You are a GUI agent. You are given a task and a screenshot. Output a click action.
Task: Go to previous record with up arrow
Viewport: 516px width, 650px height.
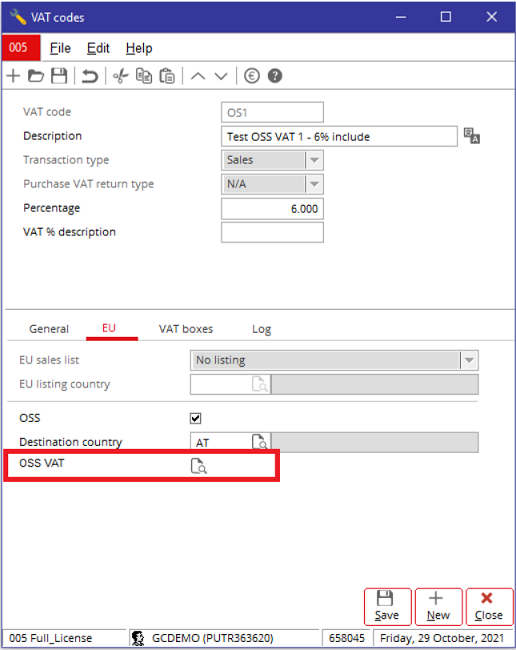tap(198, 76)
